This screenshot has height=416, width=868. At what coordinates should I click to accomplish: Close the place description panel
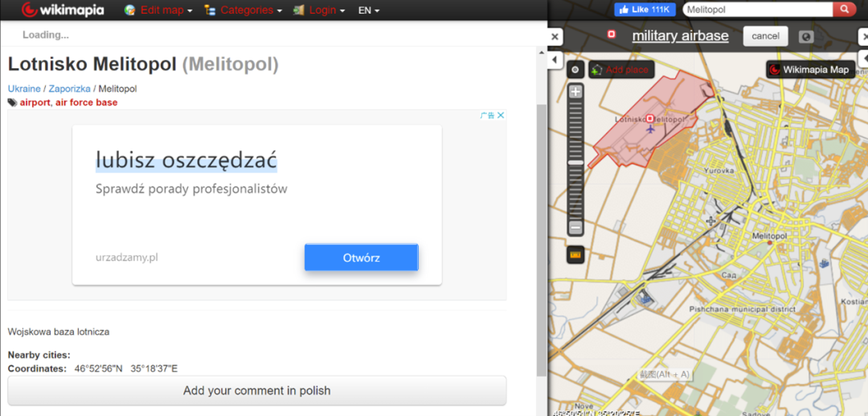(x=556, y=37)
